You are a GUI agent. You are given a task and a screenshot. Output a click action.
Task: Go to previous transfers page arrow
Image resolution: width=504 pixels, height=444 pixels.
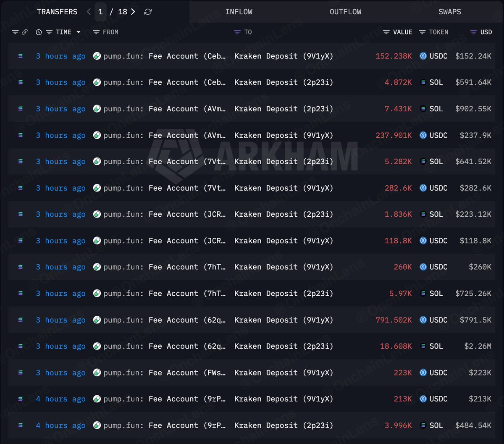click(89, 12)
